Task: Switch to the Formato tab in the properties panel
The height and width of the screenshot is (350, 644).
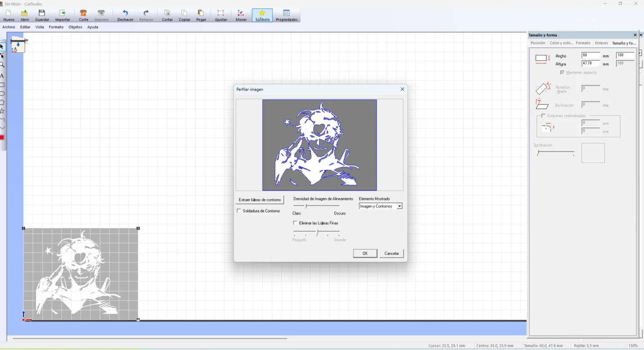Action: pyautogui.click(x=583, y=43)
